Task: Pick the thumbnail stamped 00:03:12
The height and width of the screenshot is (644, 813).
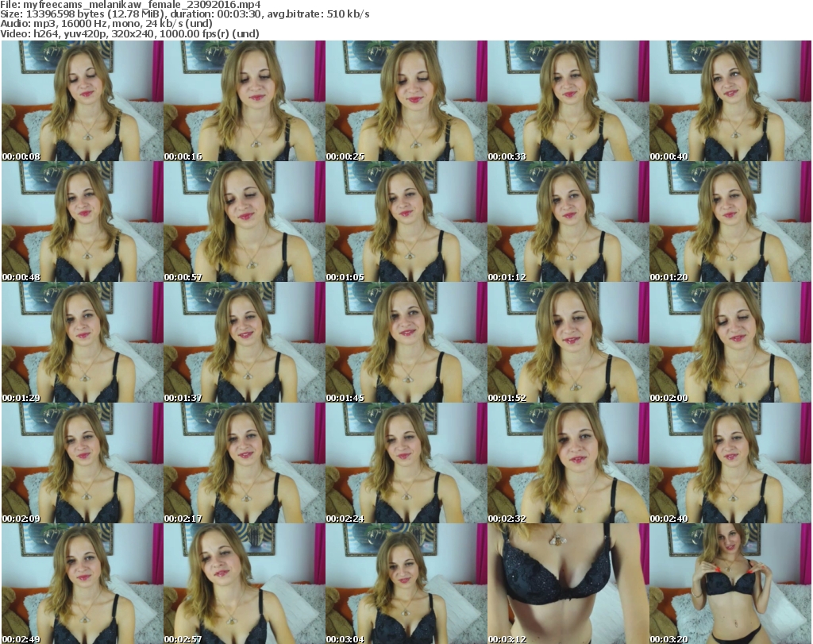Action: pyautogui.click(x=568, y=584)
